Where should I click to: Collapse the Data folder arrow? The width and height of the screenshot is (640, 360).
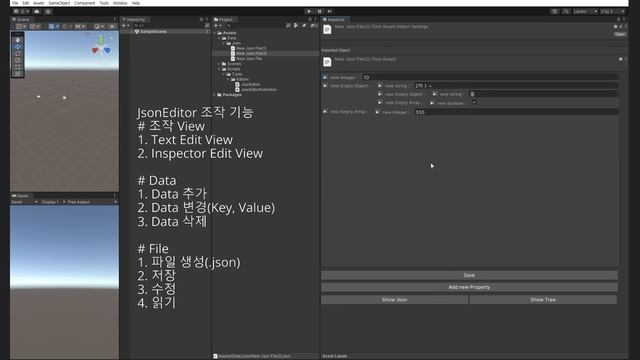[x=219, y=38]
